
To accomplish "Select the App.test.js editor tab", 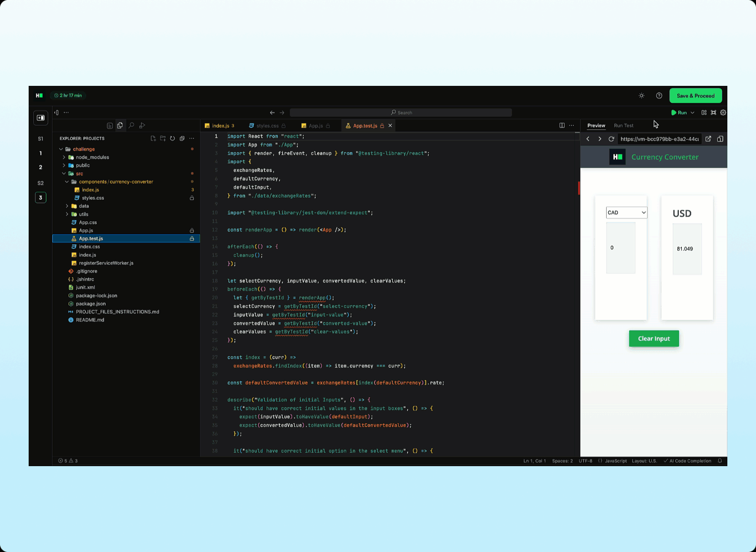I will (365, 126).
